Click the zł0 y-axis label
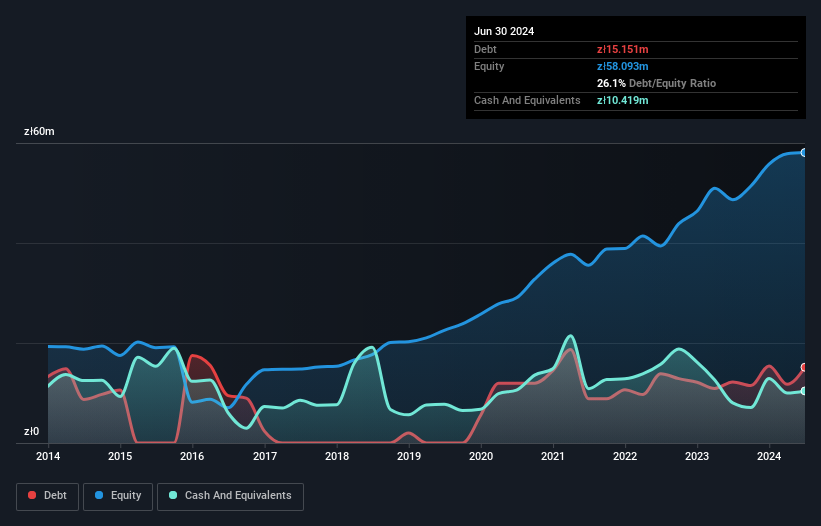This screenshot has height=526, width=821. 31,431
